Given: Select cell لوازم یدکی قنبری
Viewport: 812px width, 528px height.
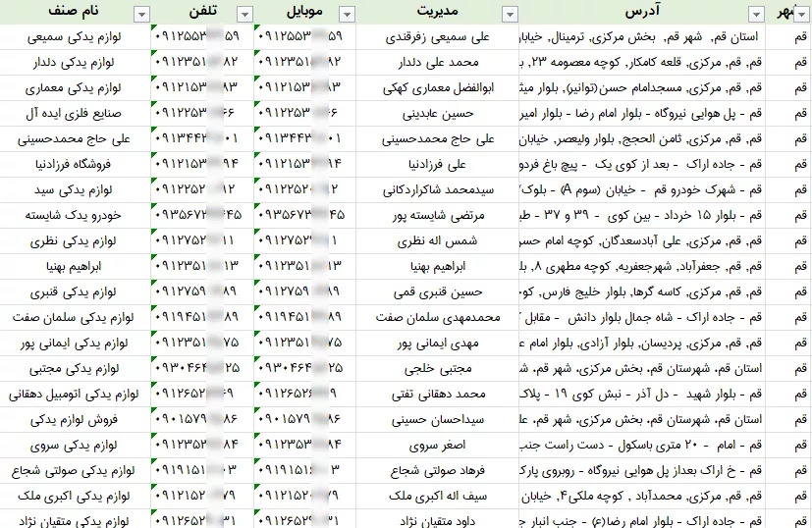Looking at the screenshot, I should [75, 291].
